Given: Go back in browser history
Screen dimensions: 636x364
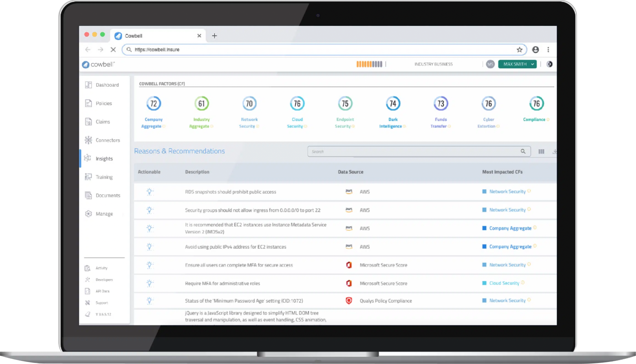Looking at the screenshot, I should [88, 50].
